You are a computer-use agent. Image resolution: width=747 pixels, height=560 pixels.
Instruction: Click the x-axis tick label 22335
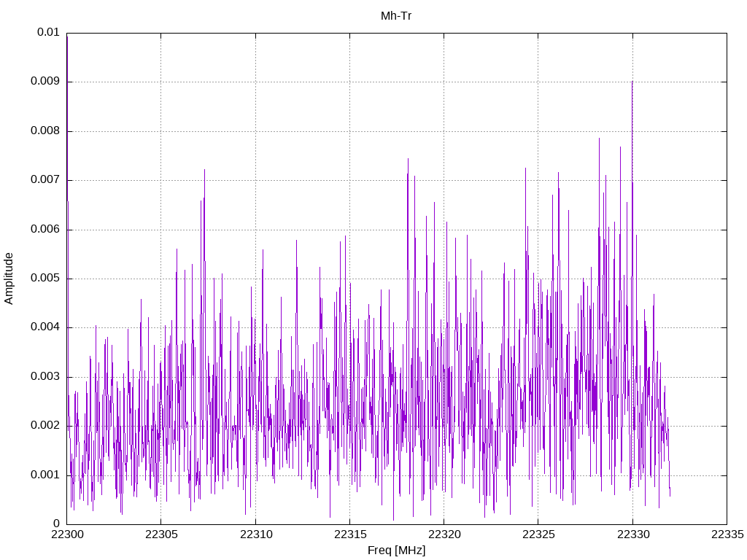pyautogui.click(x=727, y=534)
